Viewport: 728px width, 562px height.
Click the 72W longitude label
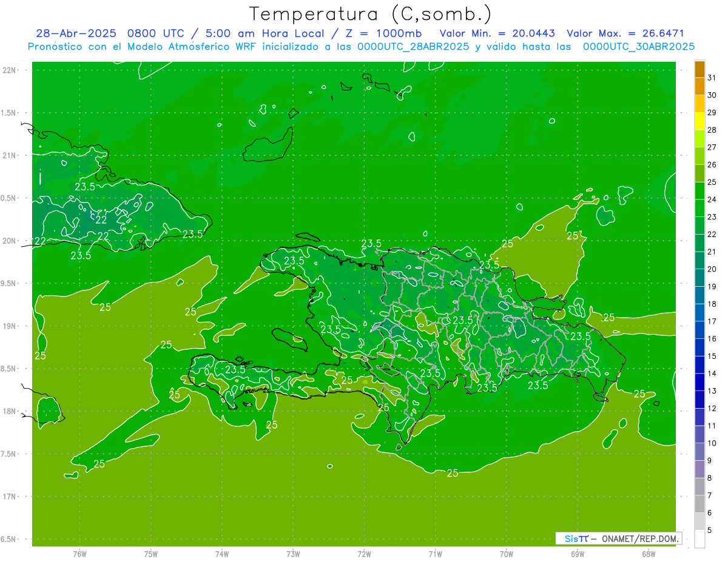(364, 554)
